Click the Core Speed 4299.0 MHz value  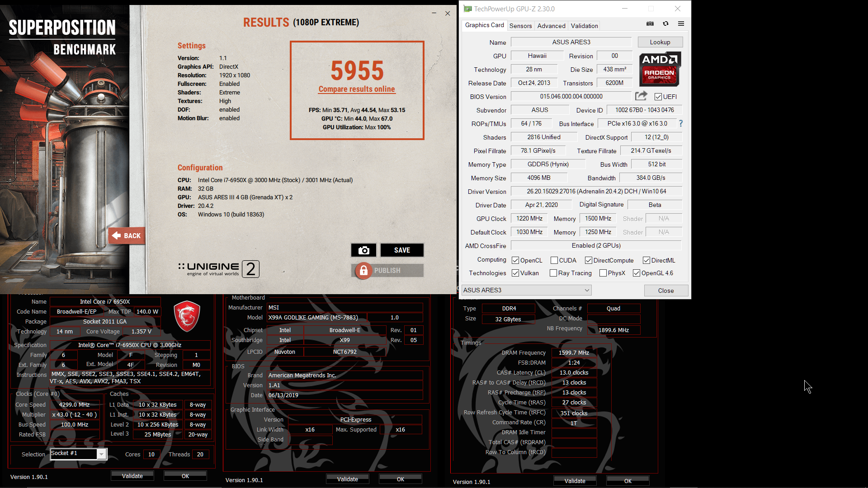click(75, 404)
